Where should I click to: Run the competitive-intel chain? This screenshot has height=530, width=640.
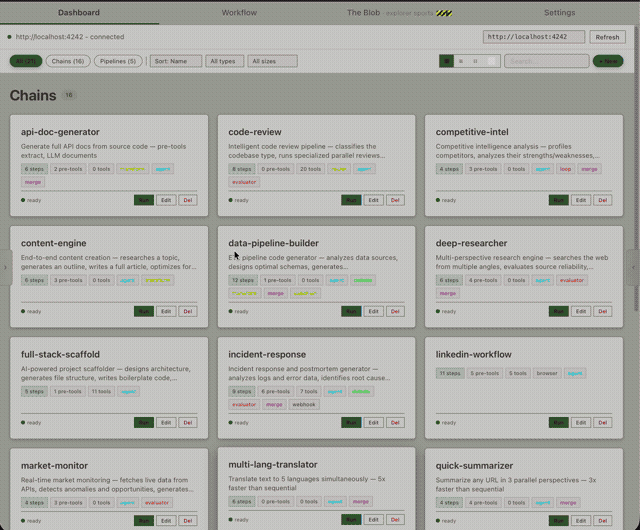pos(558,200)
